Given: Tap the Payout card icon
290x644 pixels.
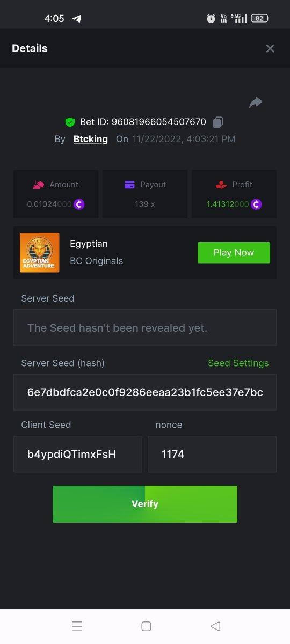Looking at the screenshot, I should tap(129, 185).
